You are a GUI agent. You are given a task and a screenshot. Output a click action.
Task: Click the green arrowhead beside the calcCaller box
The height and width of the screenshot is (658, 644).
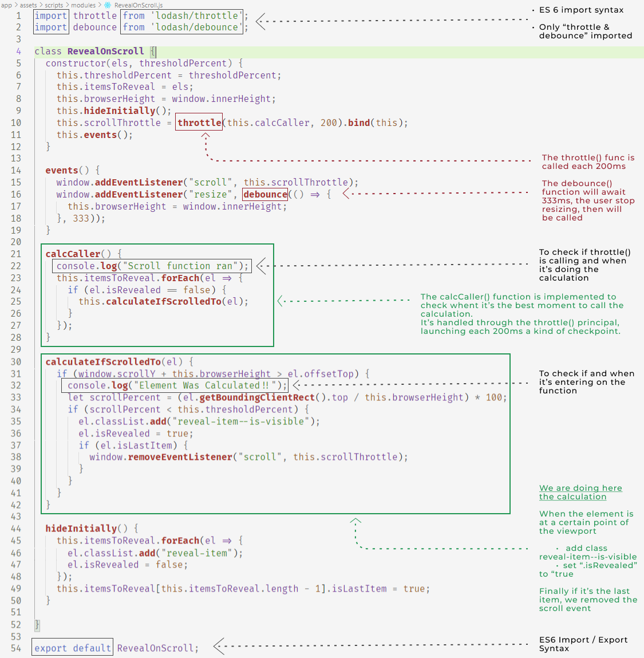(x=280, y=301)
